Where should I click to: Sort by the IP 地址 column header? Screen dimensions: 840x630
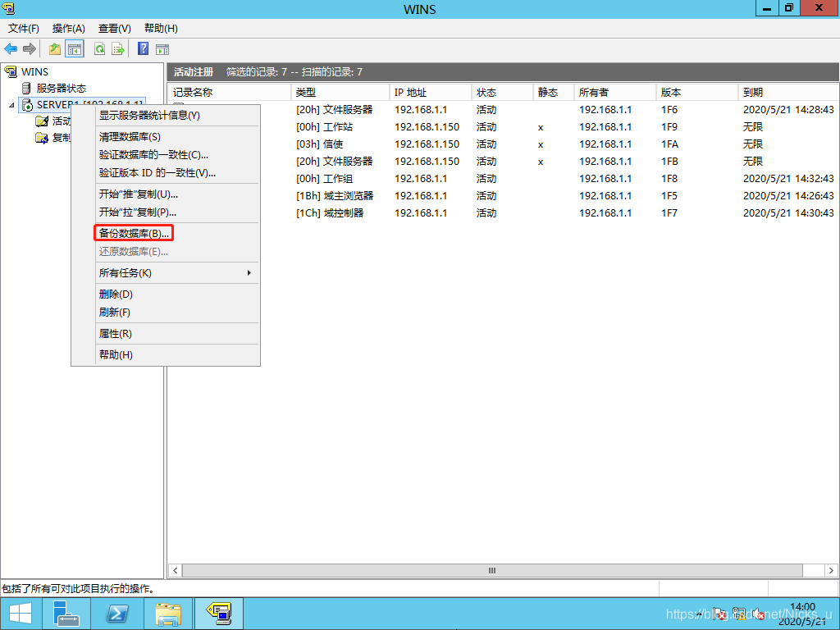point(431,92)
